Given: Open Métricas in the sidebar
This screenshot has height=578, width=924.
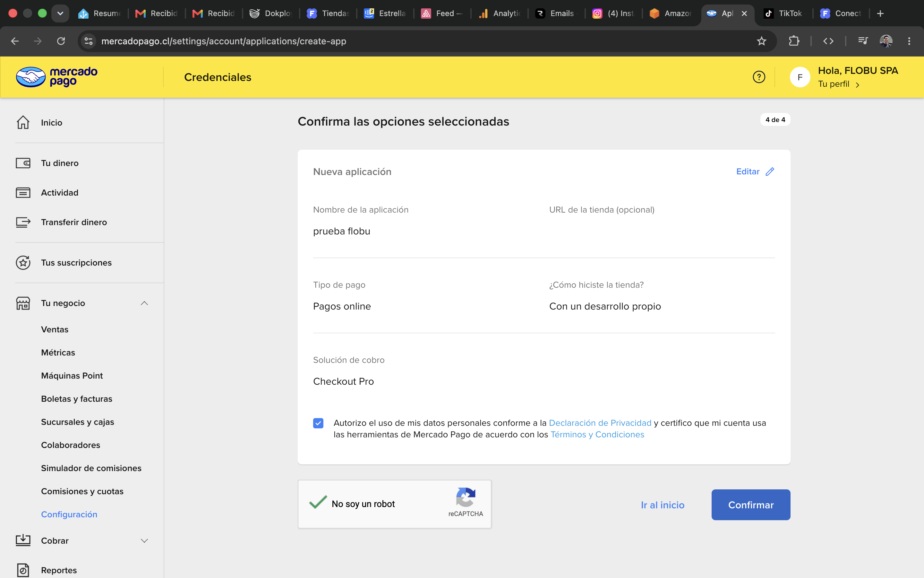Looking at the screenshot, I should click(x=58, y=353).
